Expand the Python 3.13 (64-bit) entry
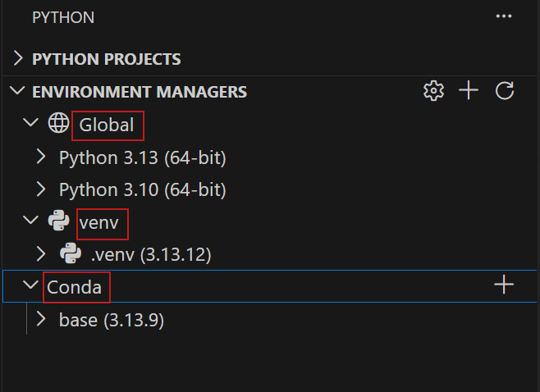 coord(41,157)
